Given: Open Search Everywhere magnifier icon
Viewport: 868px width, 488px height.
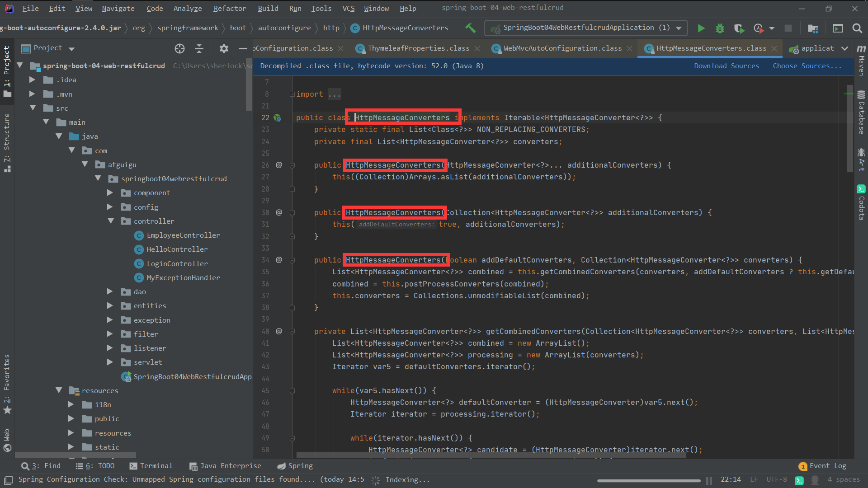Looking at the screenshot, I should pyautogui.click(x=857, y=28).
